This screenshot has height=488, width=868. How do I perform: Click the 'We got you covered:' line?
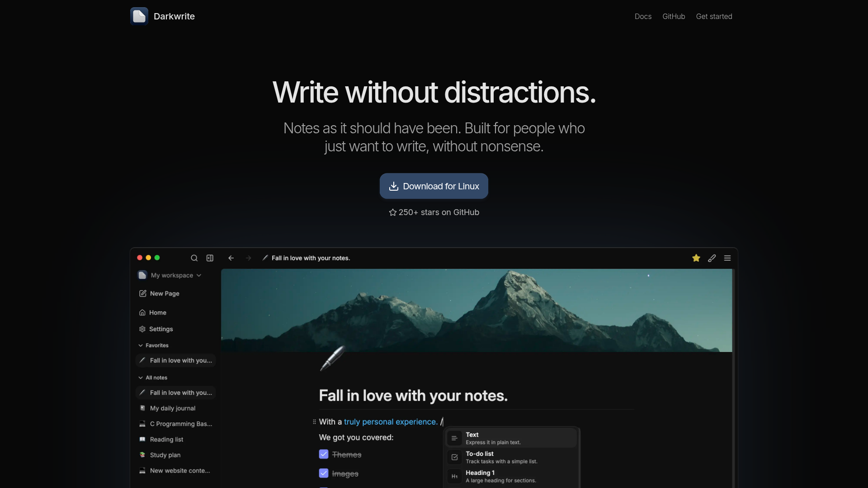point(356,437)
